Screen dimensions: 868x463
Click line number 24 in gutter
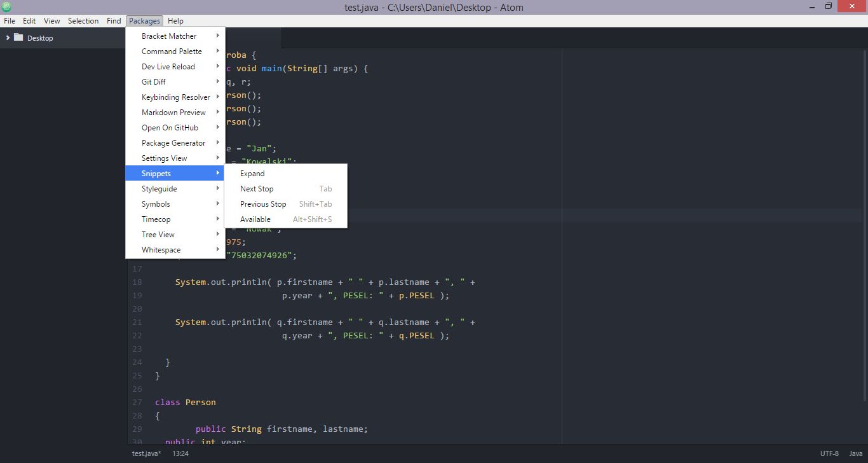pos(138,362)
